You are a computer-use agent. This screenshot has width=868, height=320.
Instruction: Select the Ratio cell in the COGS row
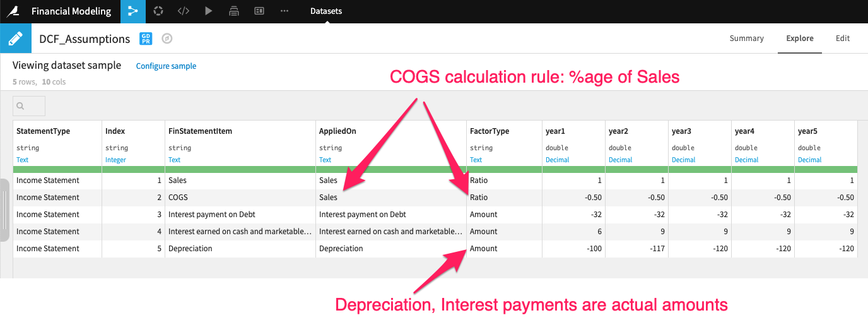(x=504, y=198)
